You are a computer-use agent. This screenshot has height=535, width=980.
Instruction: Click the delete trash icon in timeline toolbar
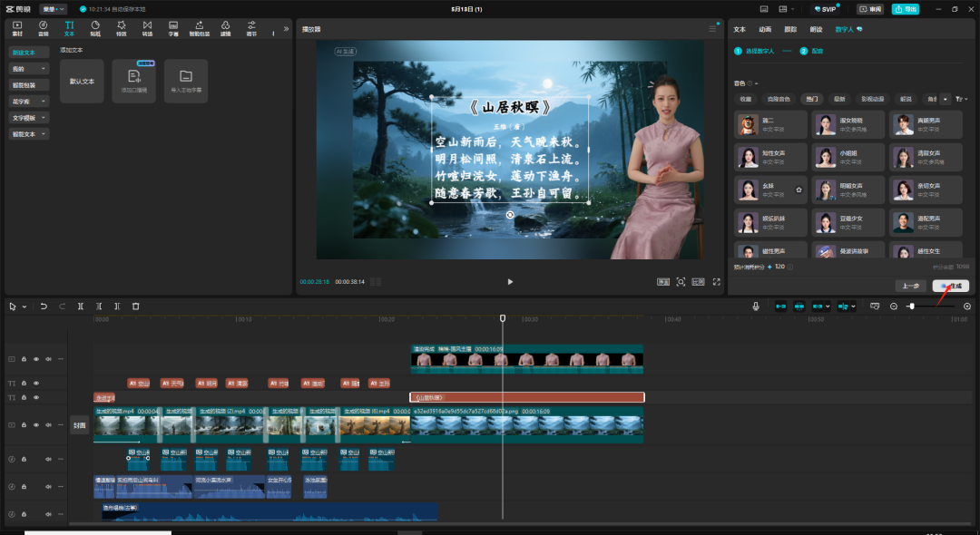coord(136,306)
